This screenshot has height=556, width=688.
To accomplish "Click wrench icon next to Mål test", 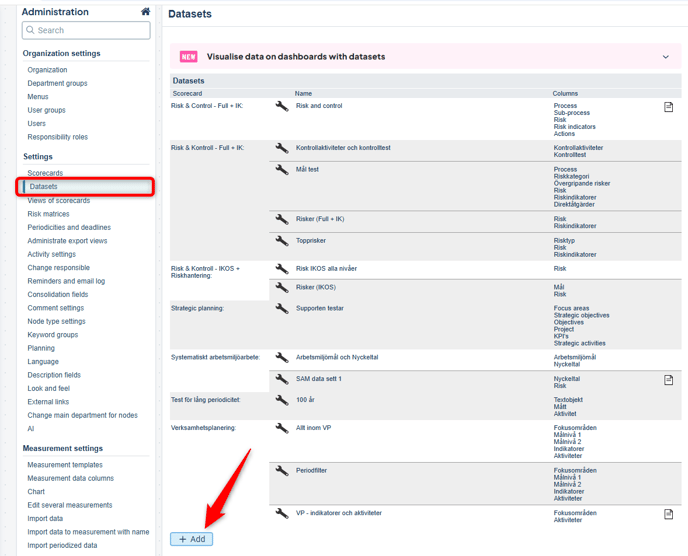I will (x=282, y=170).
